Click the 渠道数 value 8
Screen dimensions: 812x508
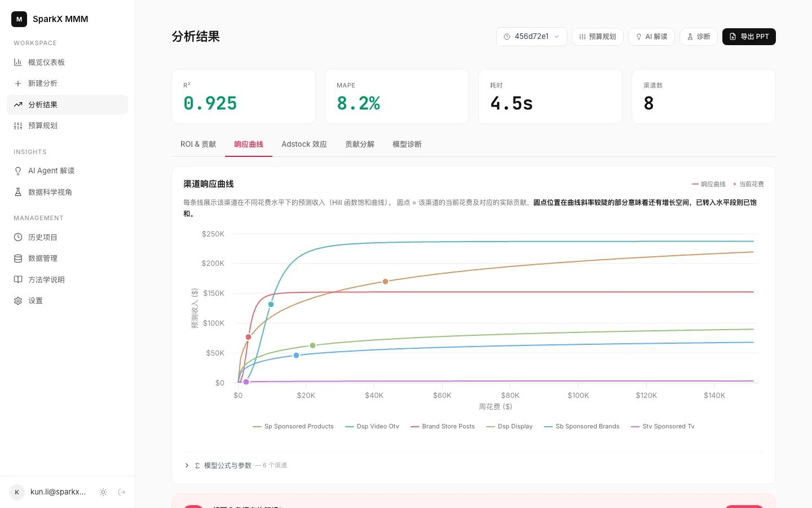[x=648, y=103]
